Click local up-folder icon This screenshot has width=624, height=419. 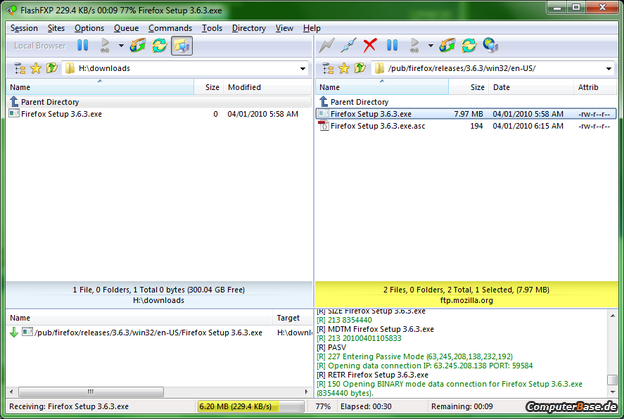click(x=52, y=68)
